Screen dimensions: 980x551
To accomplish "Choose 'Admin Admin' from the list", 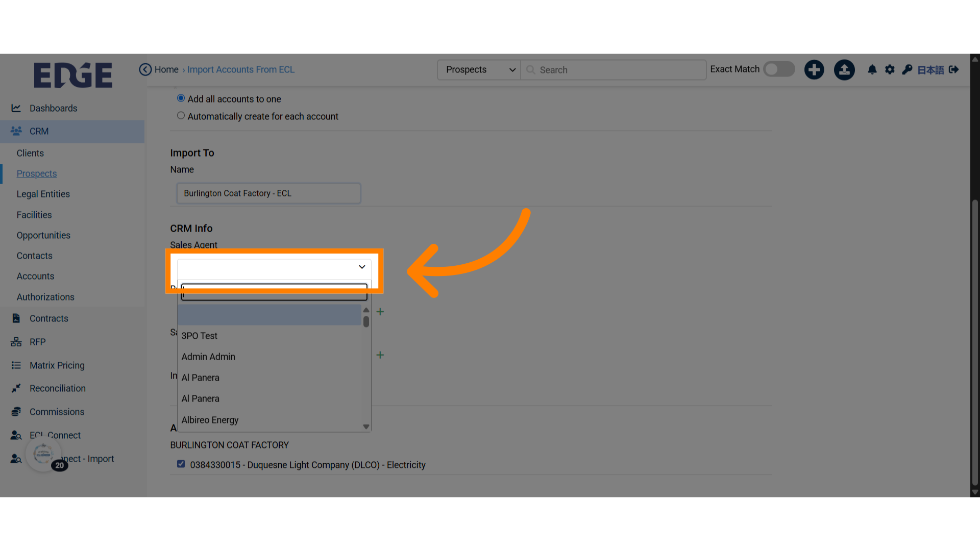I will click(269, 357).
